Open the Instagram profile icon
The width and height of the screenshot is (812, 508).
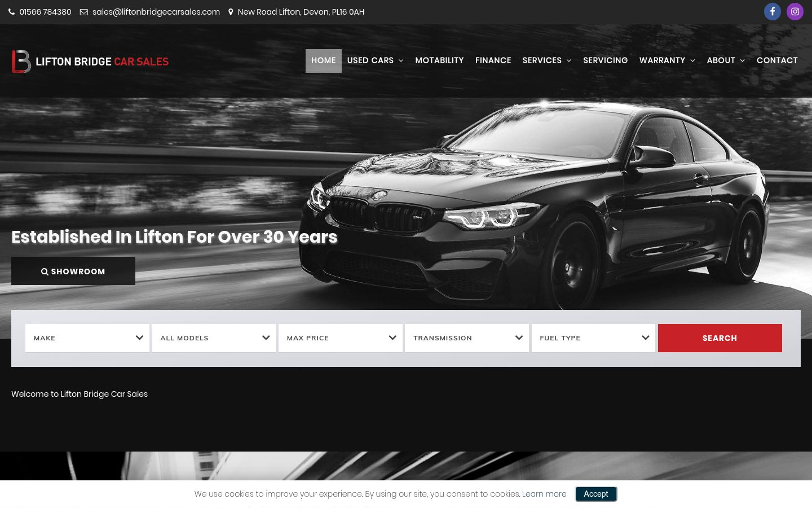[x=795, y=11]
